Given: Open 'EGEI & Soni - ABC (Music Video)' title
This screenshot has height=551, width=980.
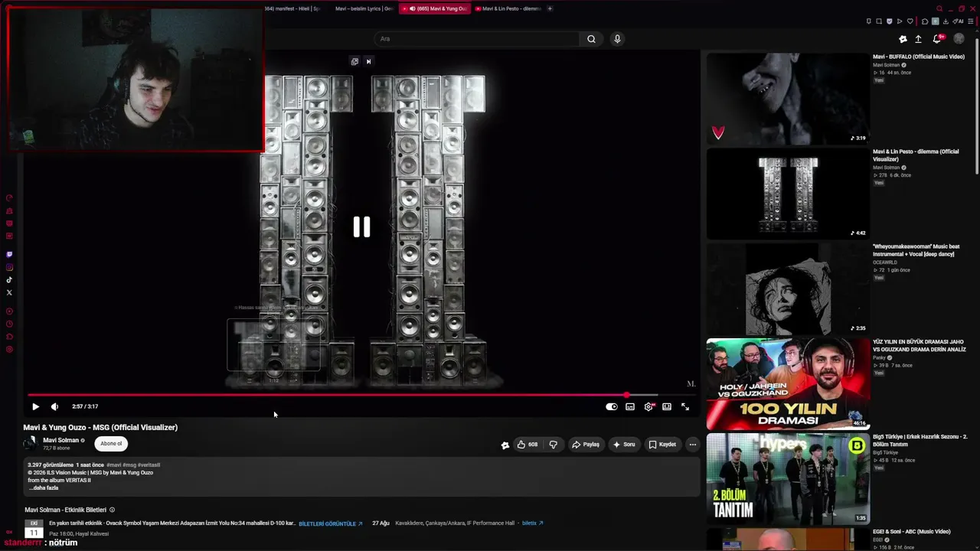Looking at the screenshot, I should [911, 532].
